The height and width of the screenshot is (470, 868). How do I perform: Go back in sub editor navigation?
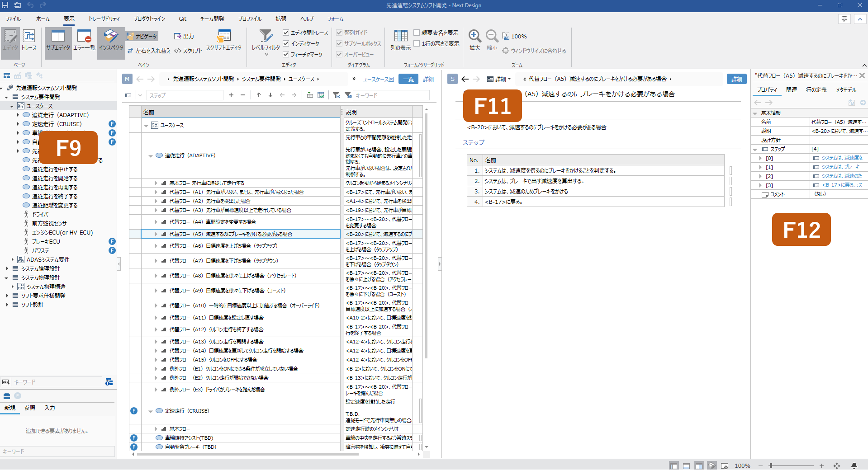[x=465, y=79]
